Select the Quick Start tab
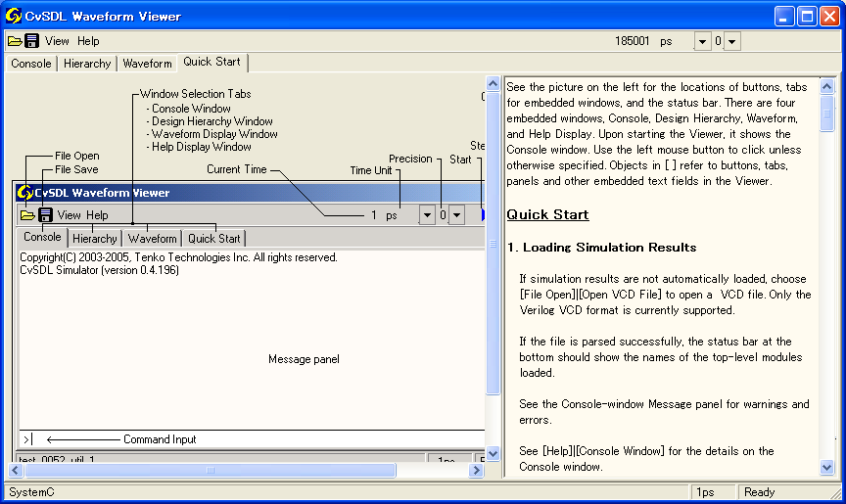Screen dimensions: 846x504 pyautogui.click(x=212, y=62)
